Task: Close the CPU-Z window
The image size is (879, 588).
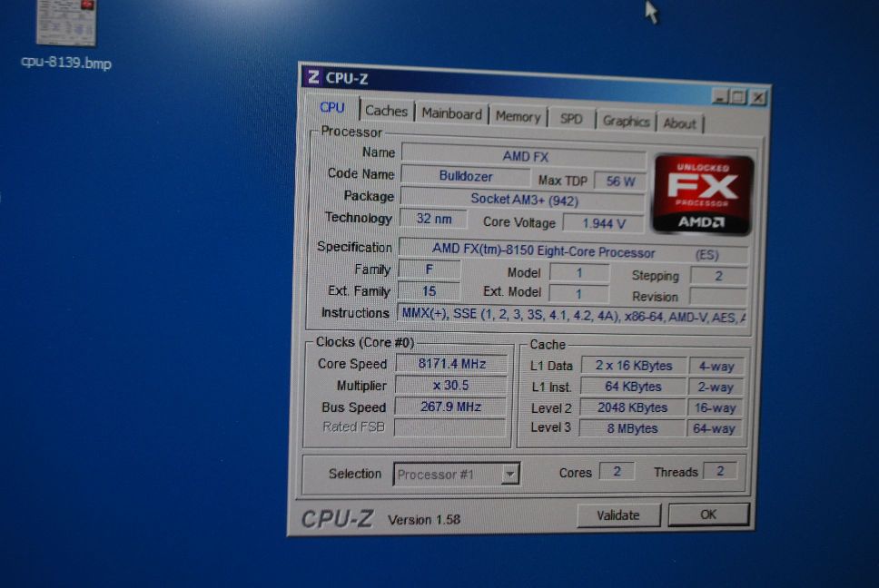Action: (x=758, y=98)
